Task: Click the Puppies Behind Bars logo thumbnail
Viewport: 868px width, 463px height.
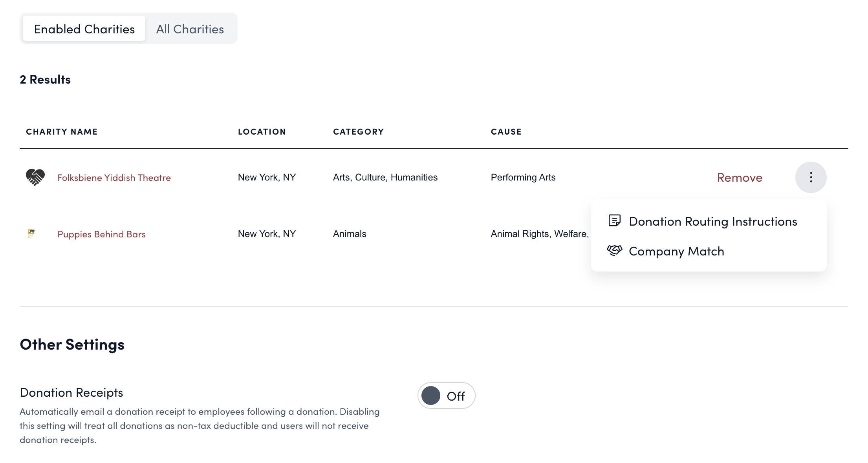Action: point(31,233)
